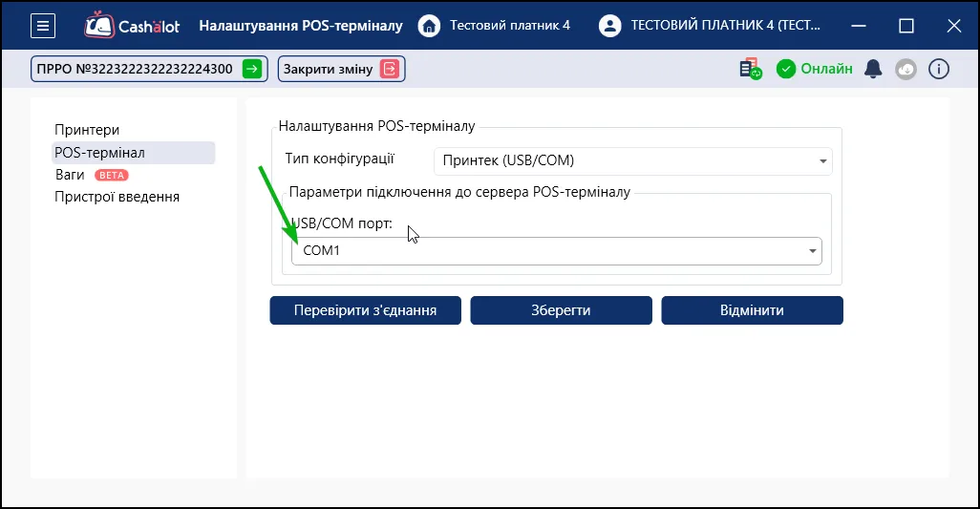980x509 pixels.
Task: Open the Ваги settings section
Action: pos(70,175)
